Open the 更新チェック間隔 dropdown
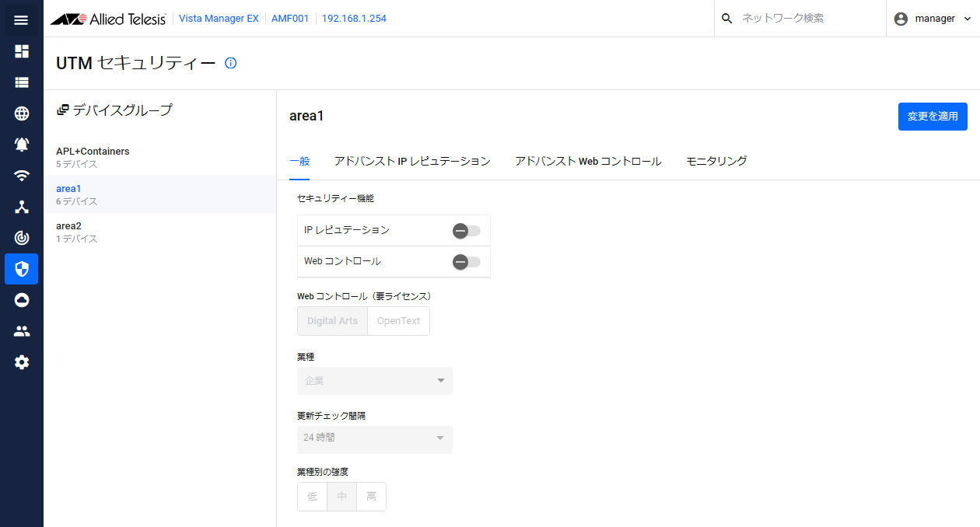Screen dimensions: 980x527 pyautogui.click(x=374, y=438)
